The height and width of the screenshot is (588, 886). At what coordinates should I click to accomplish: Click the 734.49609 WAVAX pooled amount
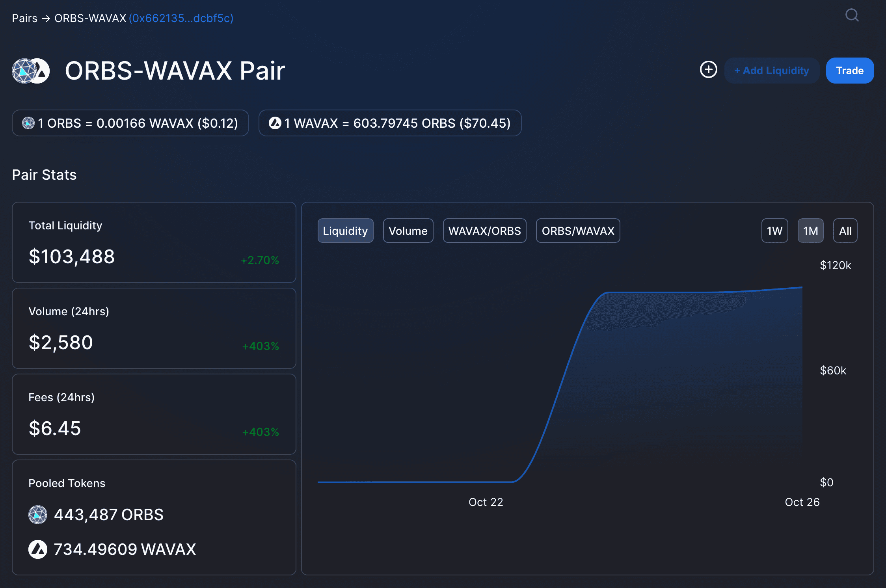125,549
